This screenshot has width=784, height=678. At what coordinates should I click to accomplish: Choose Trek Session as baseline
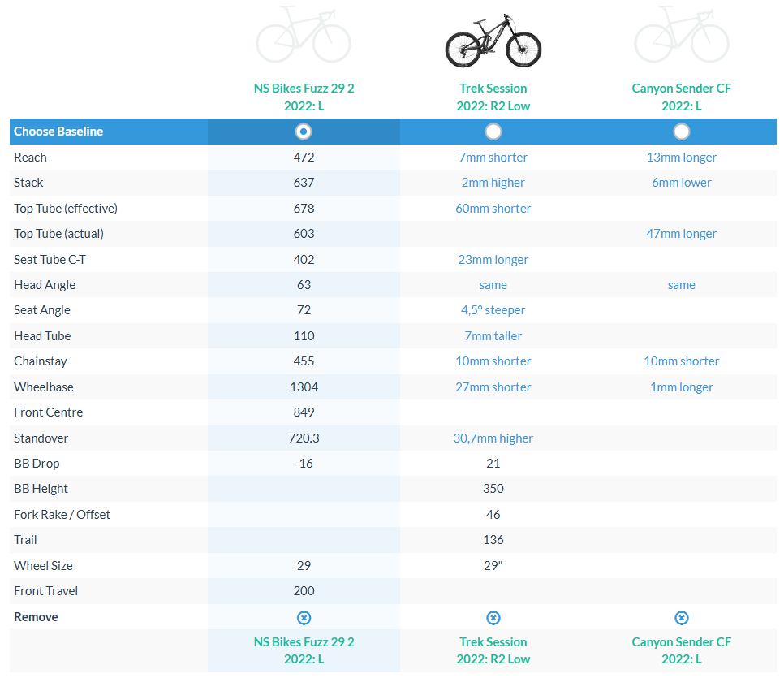tap(493, 132)
